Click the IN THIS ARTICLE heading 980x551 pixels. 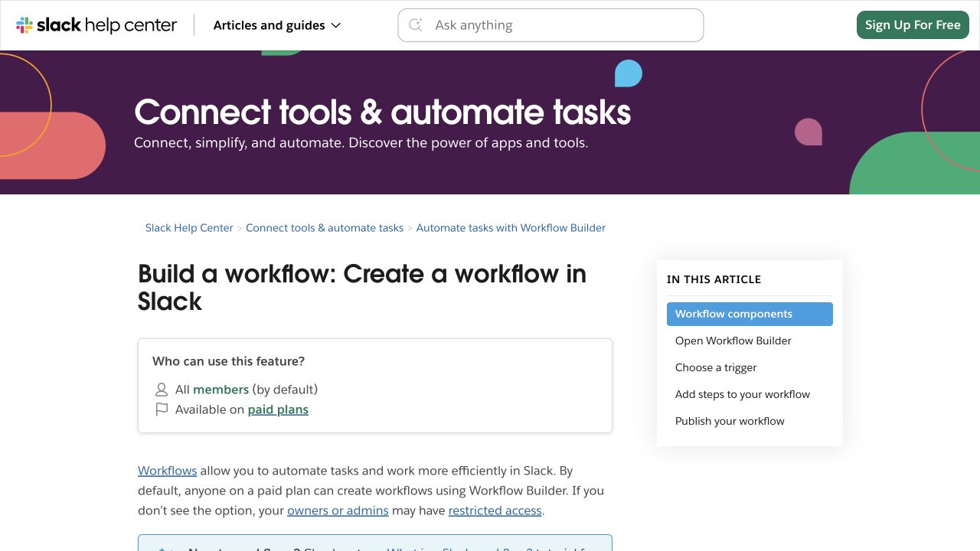tap(714, 279)
